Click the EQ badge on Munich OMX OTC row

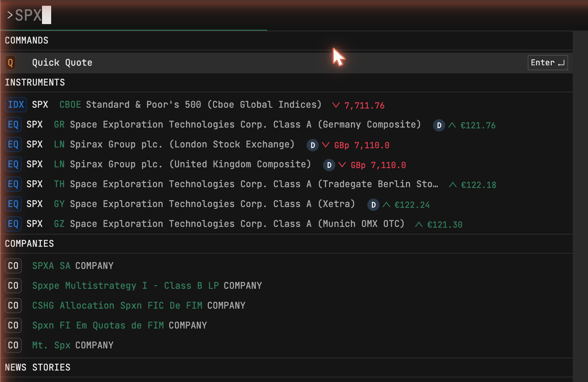pyautogui.click(x=13, y=224)
